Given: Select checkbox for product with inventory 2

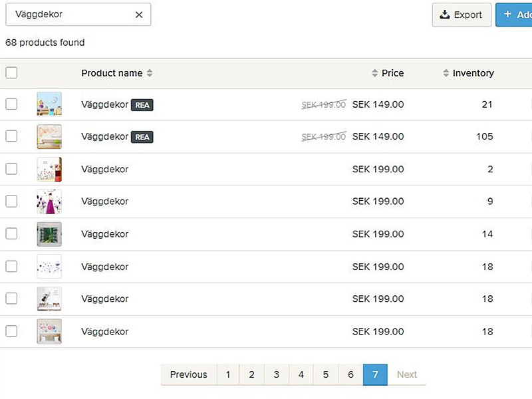Looking at the screenshot, I should [11, 169].
